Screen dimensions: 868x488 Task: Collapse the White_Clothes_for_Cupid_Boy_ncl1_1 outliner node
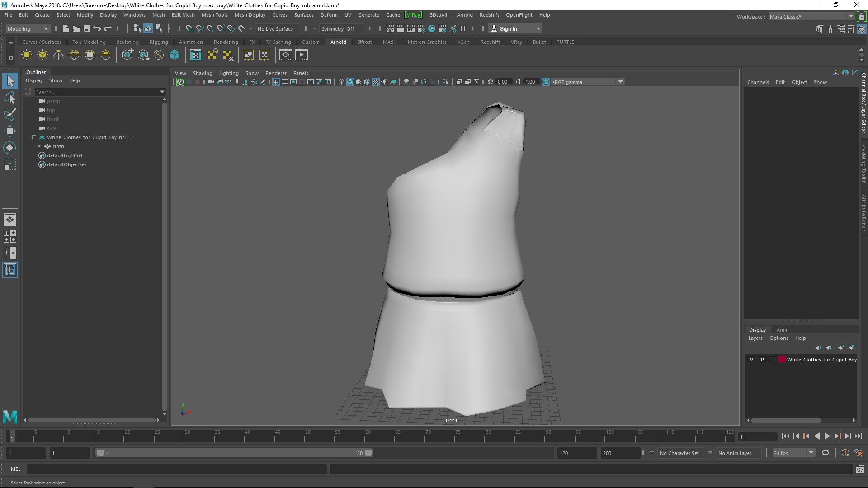(x=34, y=137)
